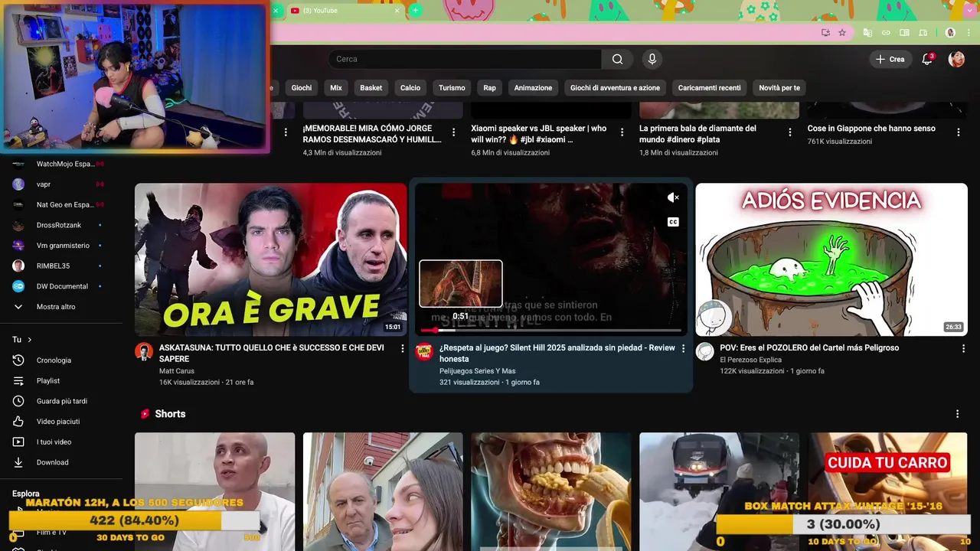Select the Giochi filter chip
This screenshot has width=980, height=551.
click(x=301, y=88)
